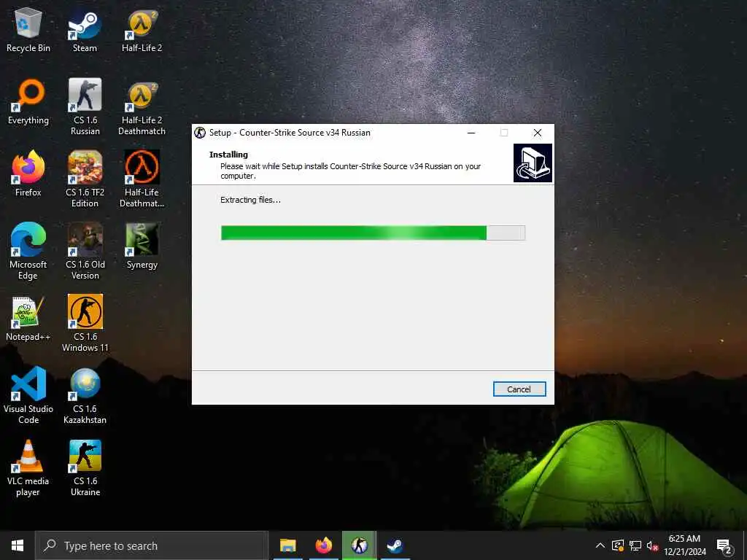Select the Half-Life 2 Deathmatch shortcut

[x=142, y=106]
